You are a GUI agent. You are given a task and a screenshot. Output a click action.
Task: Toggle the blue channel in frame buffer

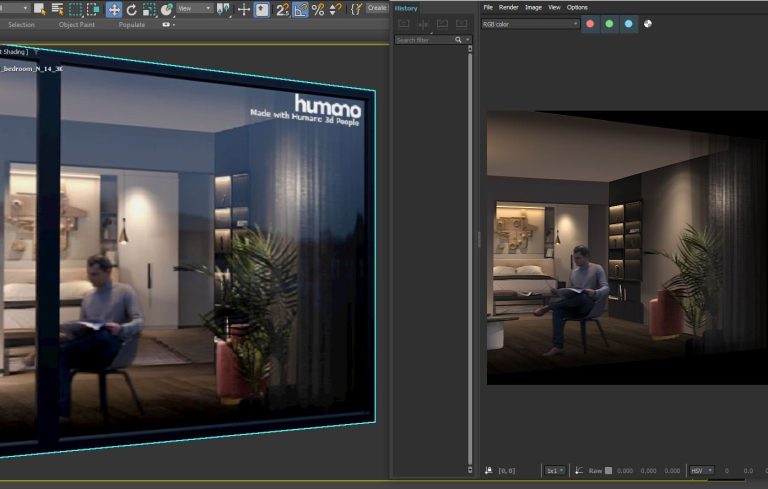point(628,23)
